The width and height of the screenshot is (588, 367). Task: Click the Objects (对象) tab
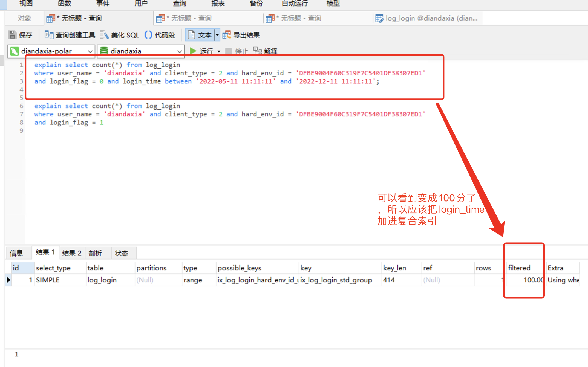tap(24, 18)
